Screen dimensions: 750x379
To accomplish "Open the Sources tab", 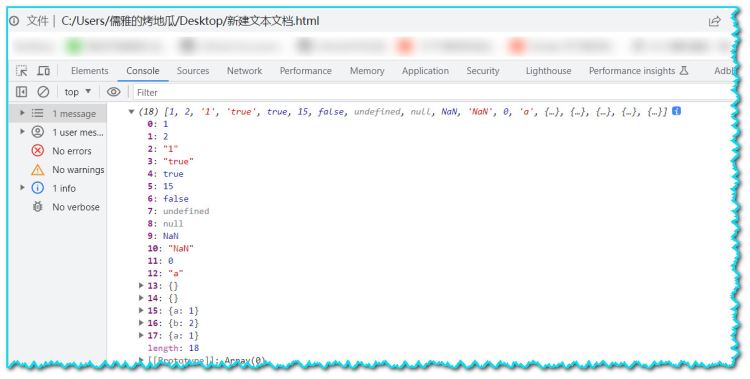I will (193, 71).
